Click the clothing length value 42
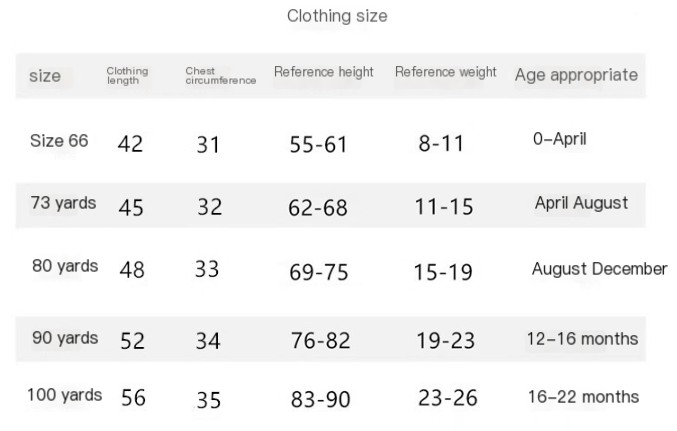 point(131,144)
